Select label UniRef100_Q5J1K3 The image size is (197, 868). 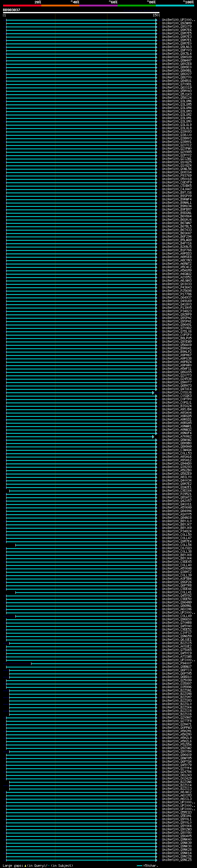pyautogui.click(x=177, y=94)
